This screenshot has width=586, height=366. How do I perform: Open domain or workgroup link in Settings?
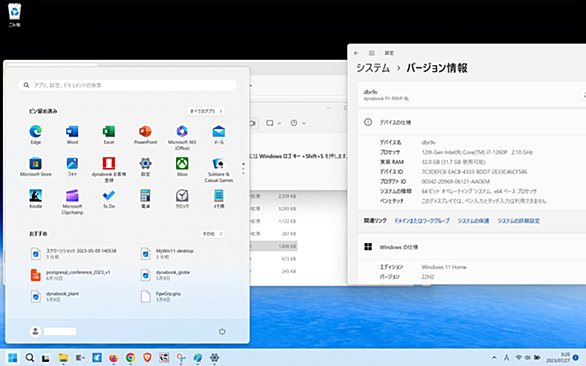pos(422,221)
